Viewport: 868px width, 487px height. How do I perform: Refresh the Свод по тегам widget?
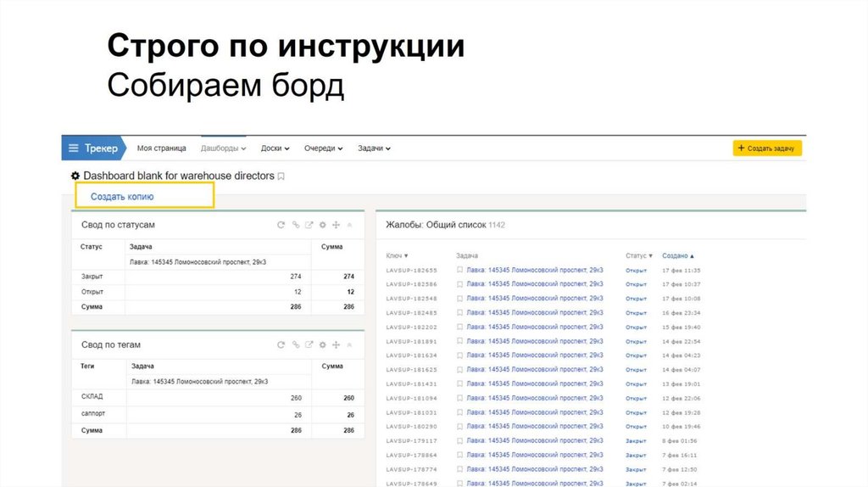click(x=281, y=345)
